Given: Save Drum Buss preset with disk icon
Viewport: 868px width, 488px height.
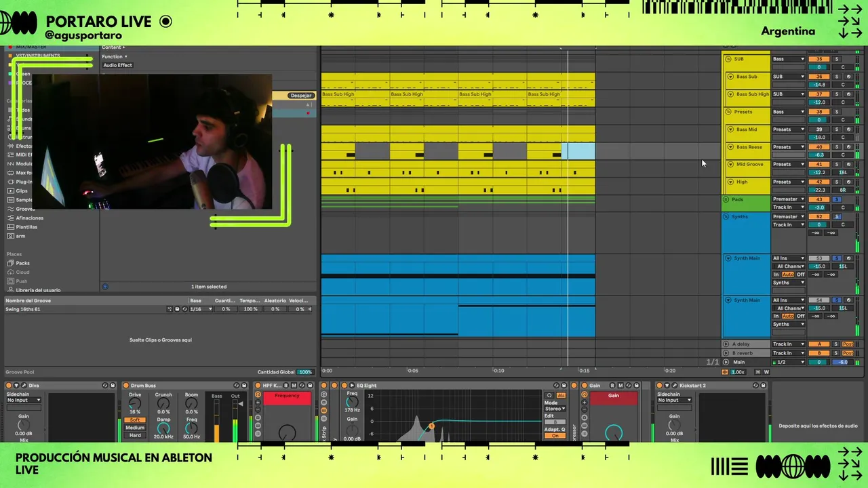Looking at the screenshot, I should [243, 385].
